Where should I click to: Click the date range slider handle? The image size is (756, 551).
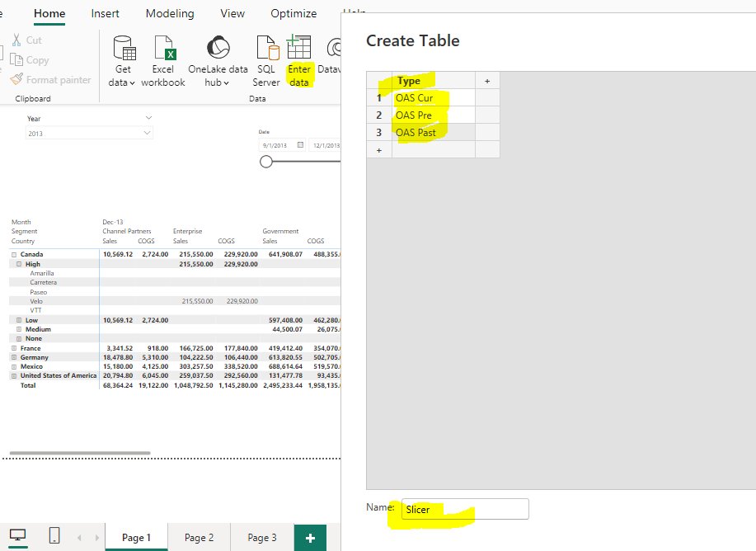coord(266,162)
